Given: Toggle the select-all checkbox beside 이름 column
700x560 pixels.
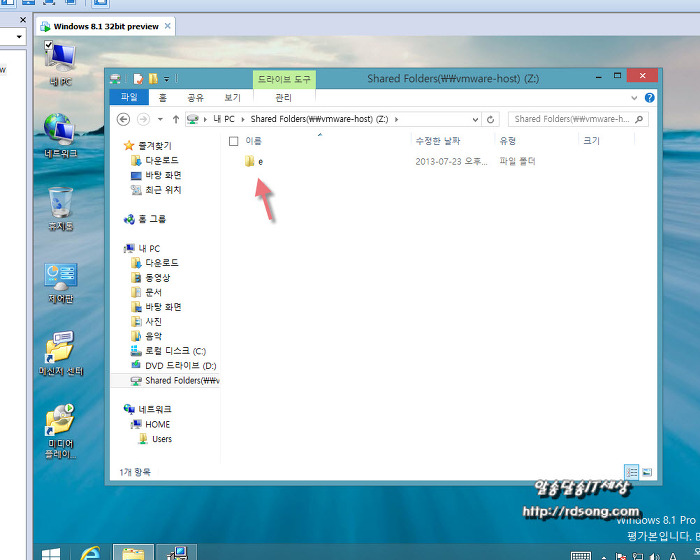Looking at the screenshot, I should tap(233, 141).
